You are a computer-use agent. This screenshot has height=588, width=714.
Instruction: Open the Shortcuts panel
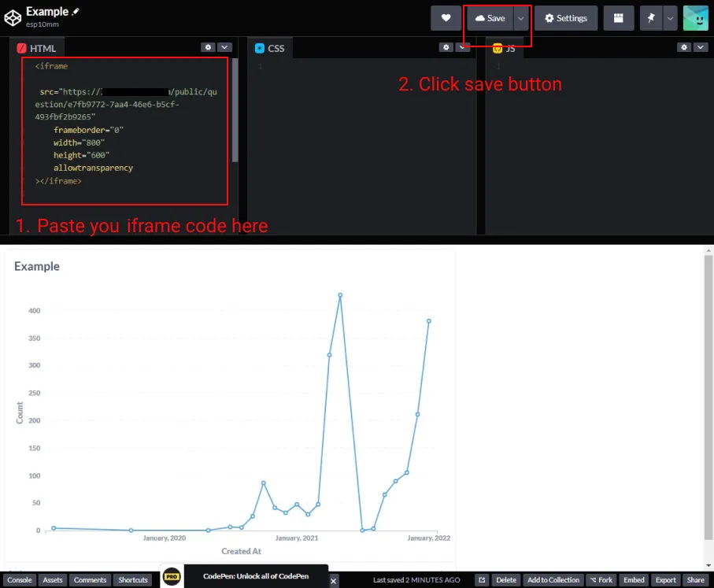(x=132, y=580)
